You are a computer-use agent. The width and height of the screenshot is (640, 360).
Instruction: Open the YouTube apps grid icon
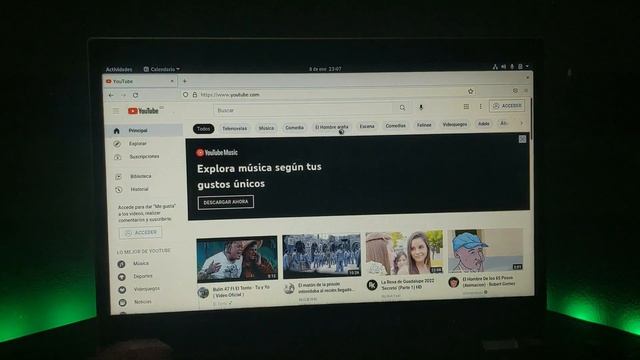tap(466, 107)
